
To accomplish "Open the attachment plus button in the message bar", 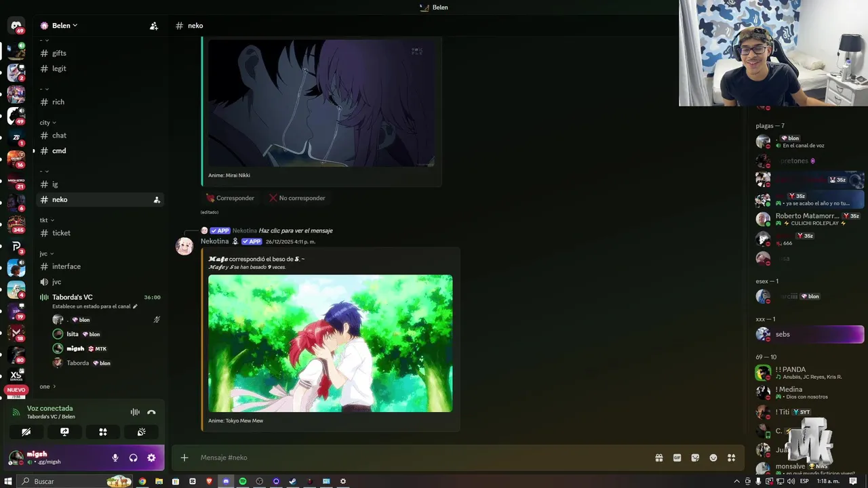I will 184,457.
